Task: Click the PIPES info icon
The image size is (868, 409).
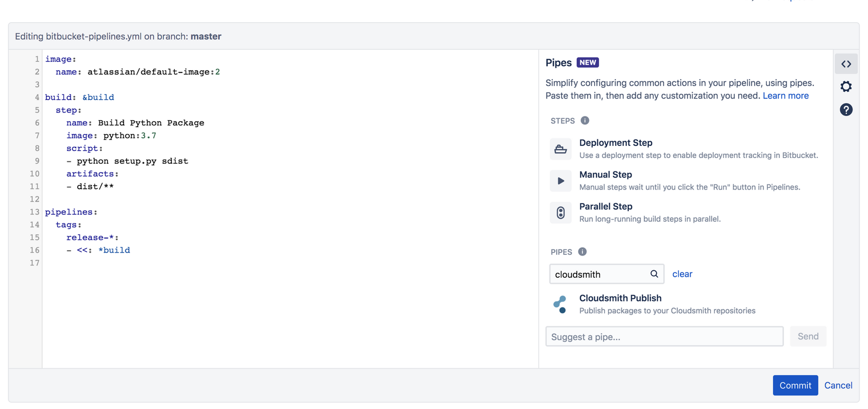Action: click(x=582, y=251)
